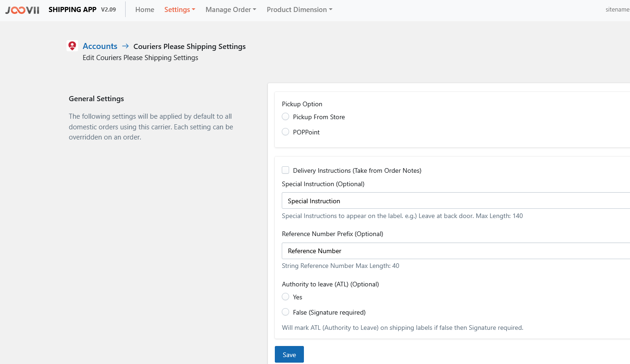Click the red Accounts location pin icon
Screen dimensions: 630x364
click(72, 46)
